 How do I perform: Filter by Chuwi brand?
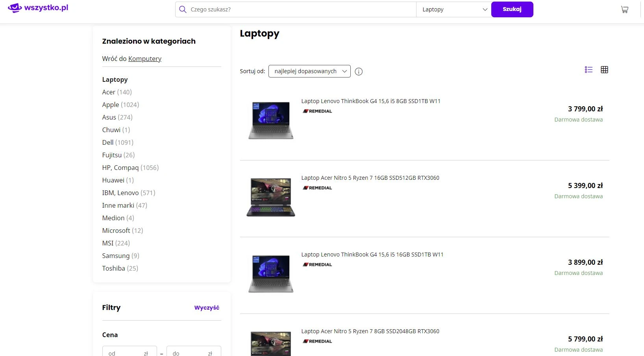coord(116,130)
